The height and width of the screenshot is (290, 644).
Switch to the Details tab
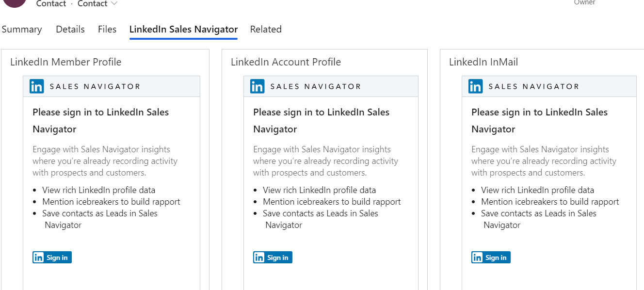(x=70, y=29)
